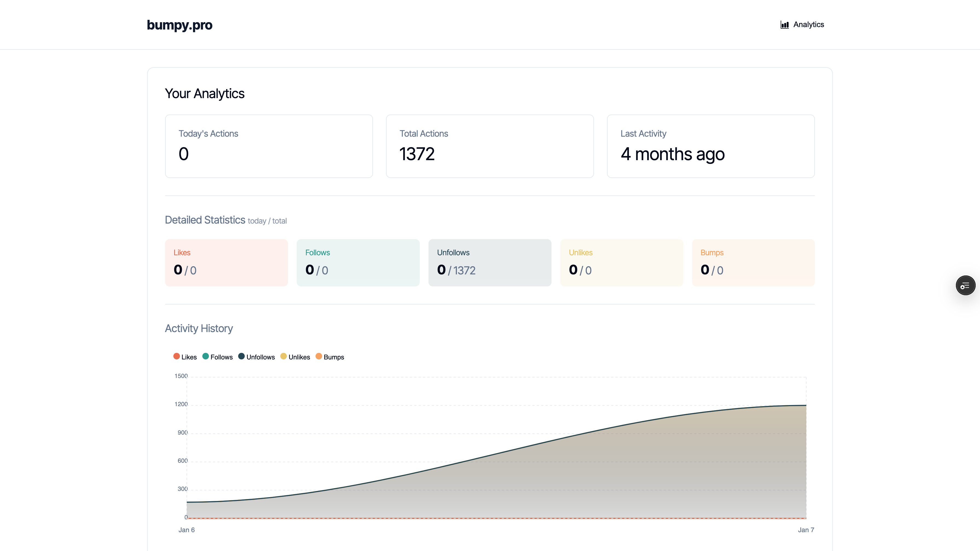Select the Likes statistics tile
Viewport: 980px width, 551px height.
226,262
